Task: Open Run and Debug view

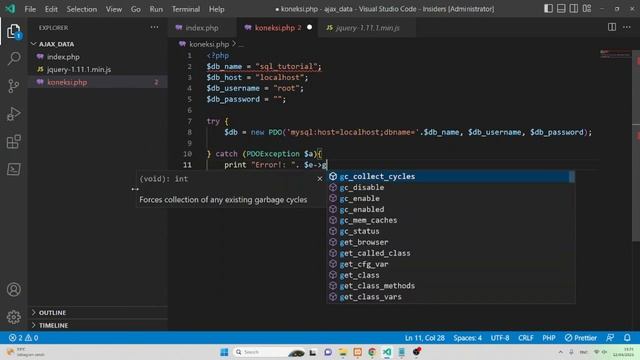Action: click(x=13, y=114)
